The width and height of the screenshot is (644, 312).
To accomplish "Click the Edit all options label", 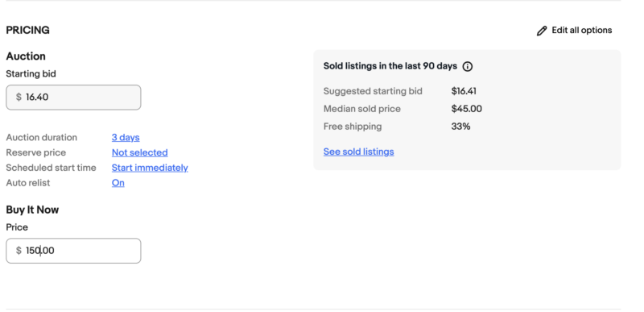I will coord(581,31).
